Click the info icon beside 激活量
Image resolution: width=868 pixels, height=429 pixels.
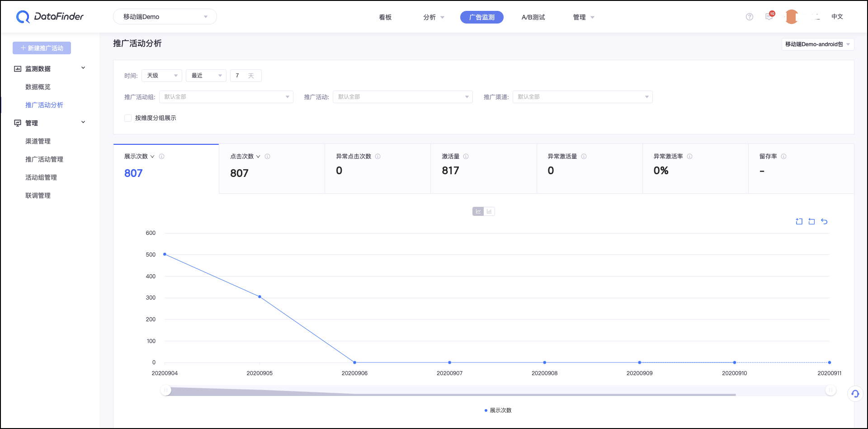(x=466, y=157)
